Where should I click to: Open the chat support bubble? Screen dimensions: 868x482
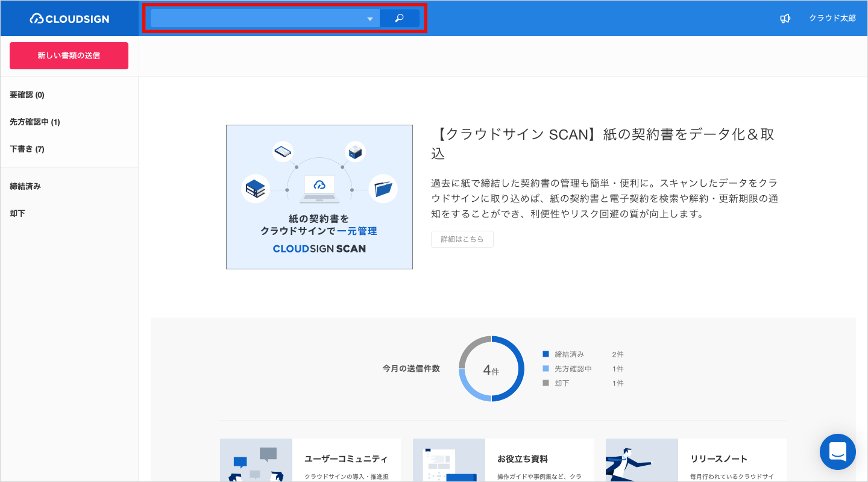point(838,452)
